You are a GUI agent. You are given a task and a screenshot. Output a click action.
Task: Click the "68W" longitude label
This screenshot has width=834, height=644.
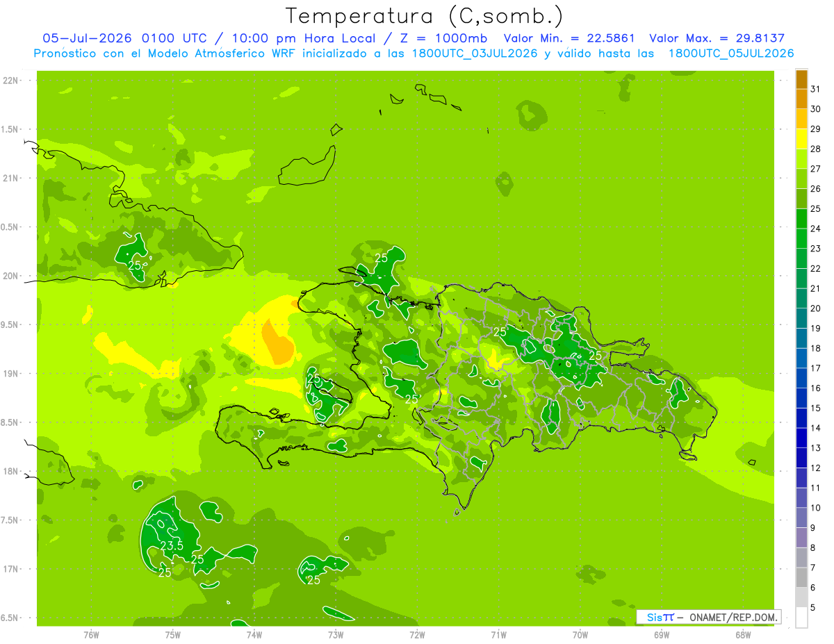click(x=743, y=634)
